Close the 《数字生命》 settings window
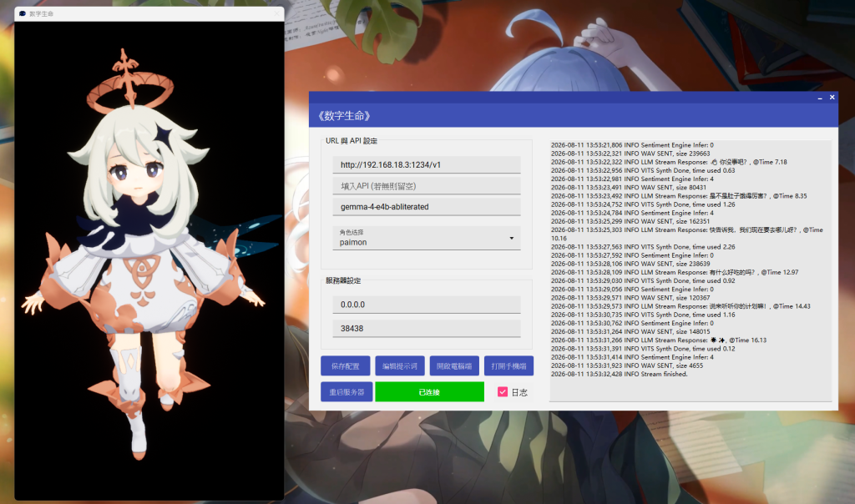 (x=832, y=97)
